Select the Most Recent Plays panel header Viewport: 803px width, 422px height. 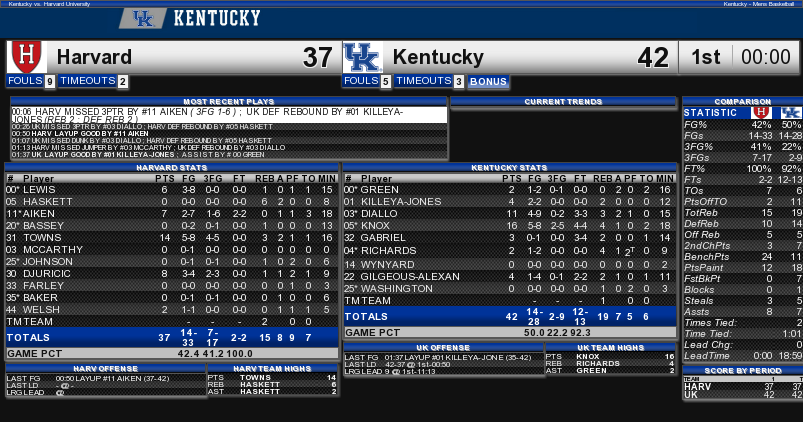(x=228, y=101)
